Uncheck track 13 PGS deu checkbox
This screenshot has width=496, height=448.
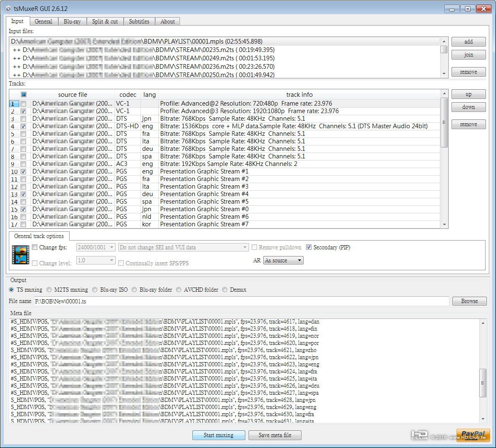(23, 194)
